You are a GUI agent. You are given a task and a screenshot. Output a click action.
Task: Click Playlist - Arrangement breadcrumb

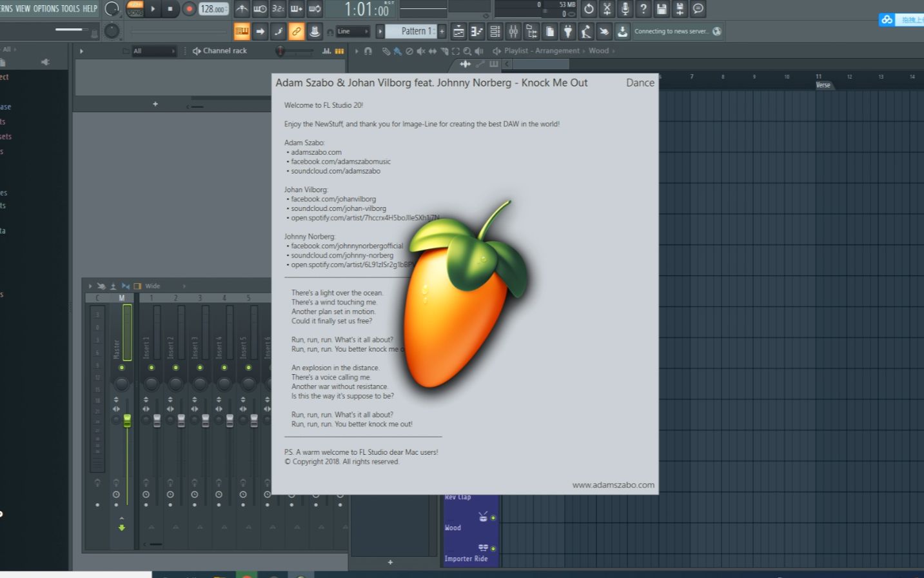[542, 51]
